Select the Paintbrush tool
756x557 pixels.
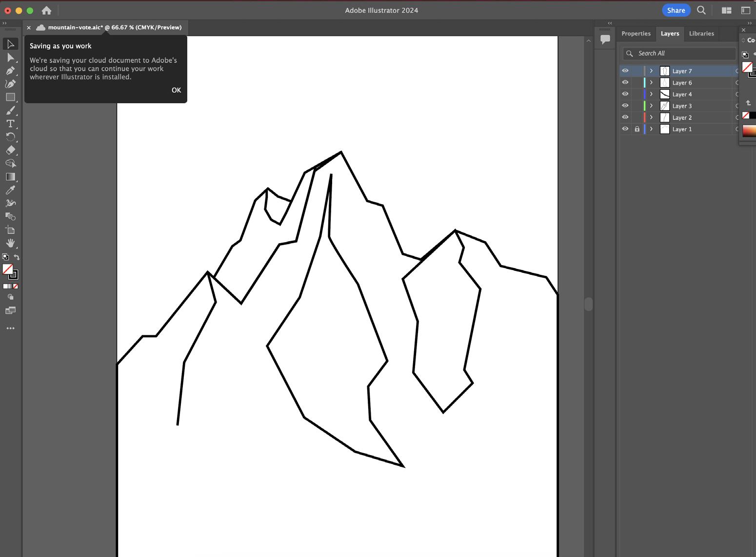10,111
